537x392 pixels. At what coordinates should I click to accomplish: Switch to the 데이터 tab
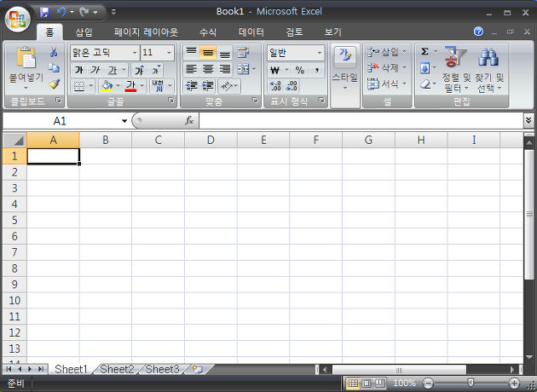point(251,32)
